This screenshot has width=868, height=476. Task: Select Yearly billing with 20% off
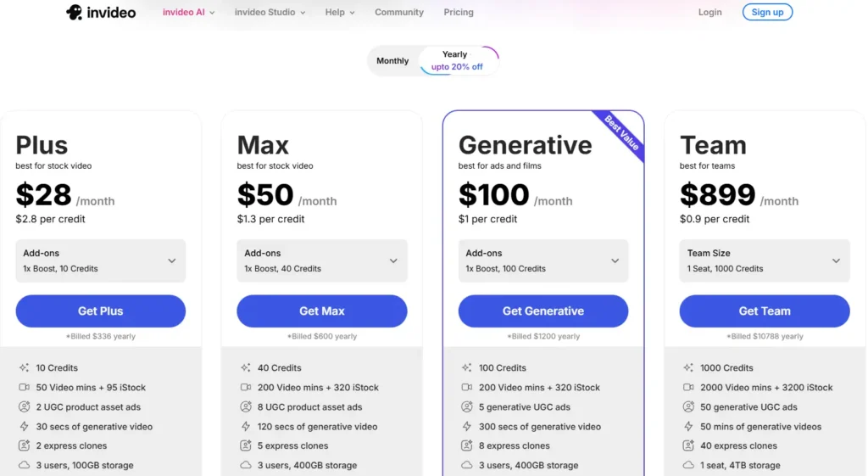click(x=457, y=61)
